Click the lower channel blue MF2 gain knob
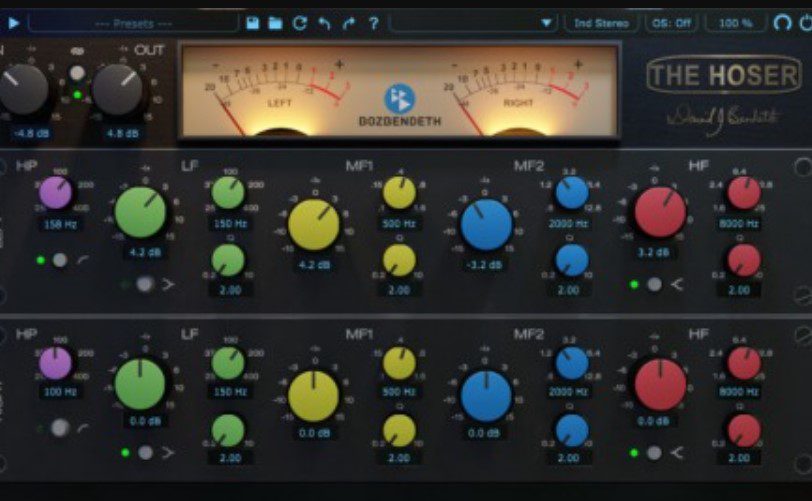The image size is (812, 501). point(486,396)
